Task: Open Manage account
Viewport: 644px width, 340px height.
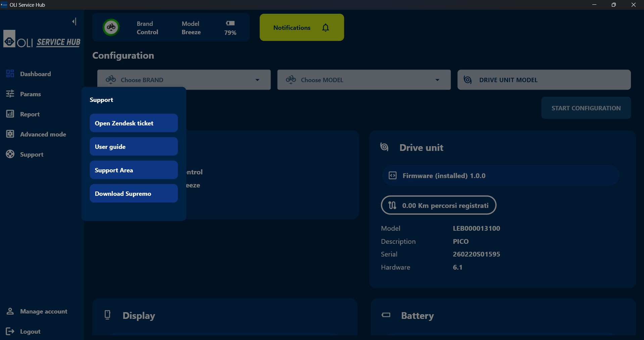Action: click(x=44, y=311)
